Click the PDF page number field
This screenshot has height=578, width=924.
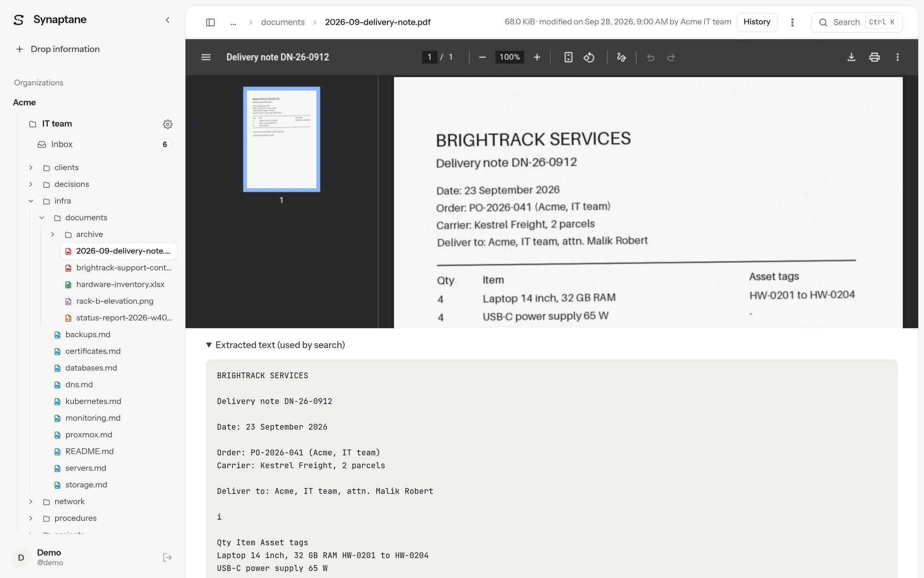pyautogui.click(x=429, y=57)
